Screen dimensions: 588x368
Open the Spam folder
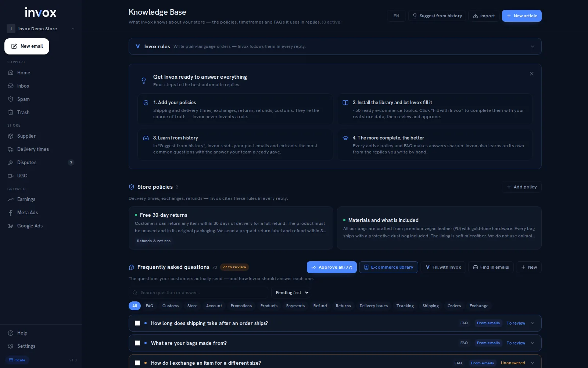41,99
